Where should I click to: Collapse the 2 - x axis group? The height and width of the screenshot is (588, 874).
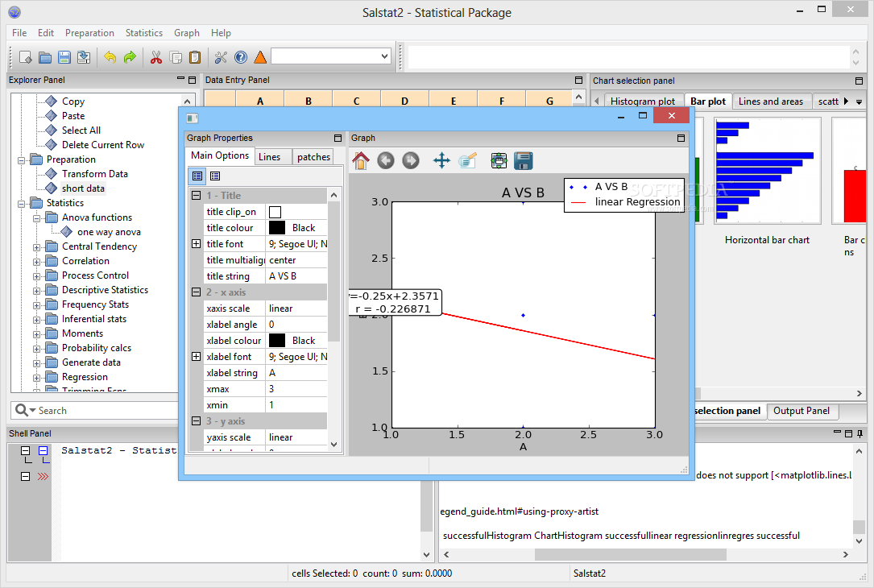pos(197,292)
